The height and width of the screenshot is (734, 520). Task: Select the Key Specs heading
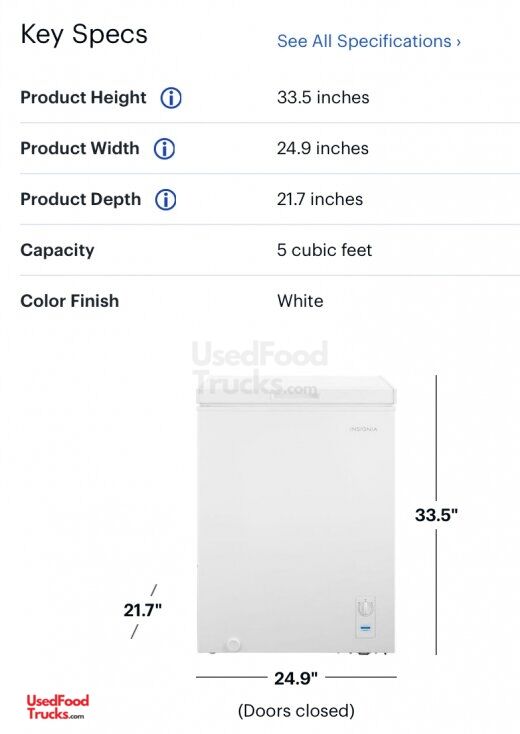(x=84, y=35)
